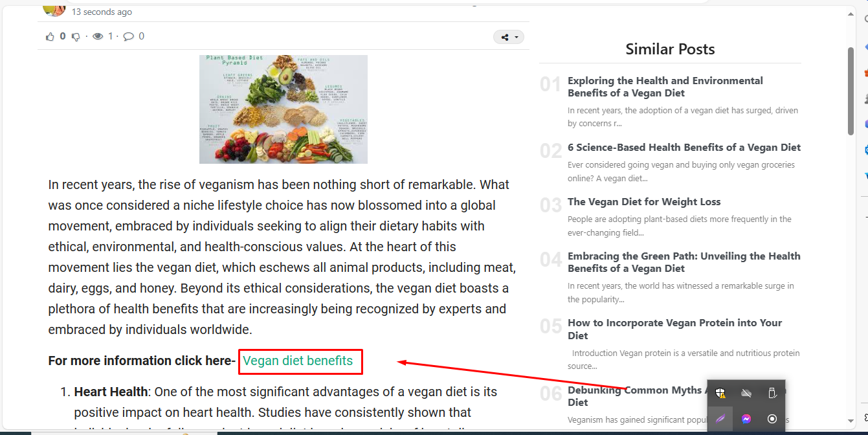Open Messenger from the system tray

click(x=746, y=419)
